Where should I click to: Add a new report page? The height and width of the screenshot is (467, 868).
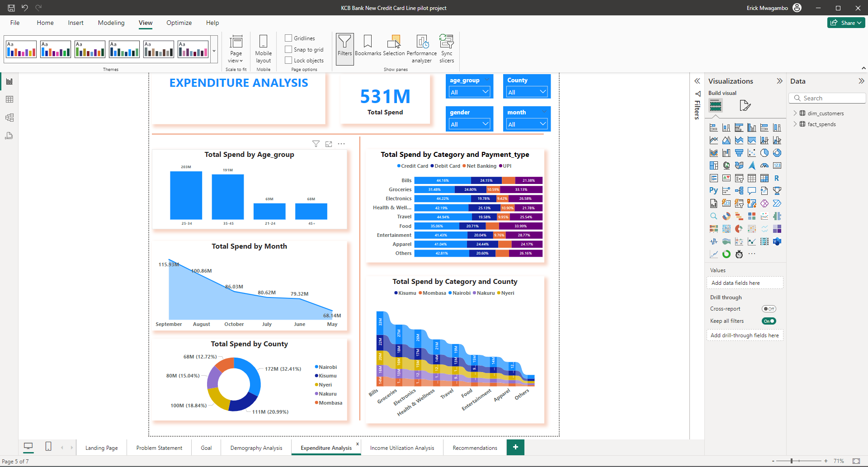pos(515,447)
